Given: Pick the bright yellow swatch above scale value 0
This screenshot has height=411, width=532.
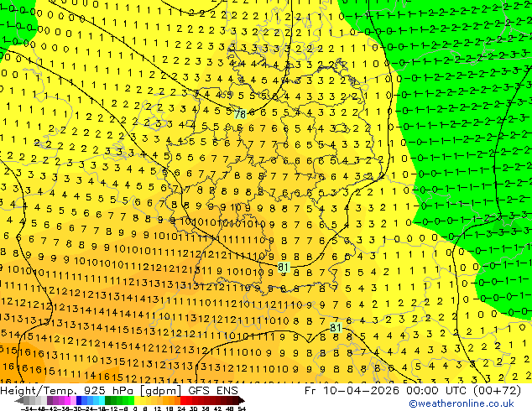Looking at the screenshot, I should click(x=137, y=400).
